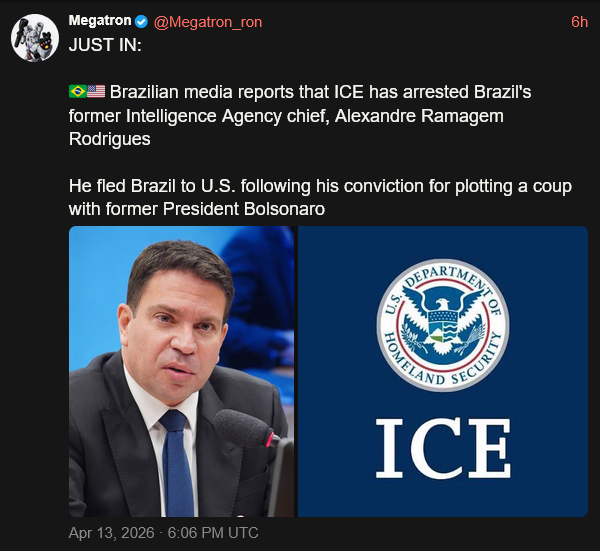The width and height of the screenshot is (600, 551).
Task: Click the 6h post timestamp
Action: pos(579,22)
